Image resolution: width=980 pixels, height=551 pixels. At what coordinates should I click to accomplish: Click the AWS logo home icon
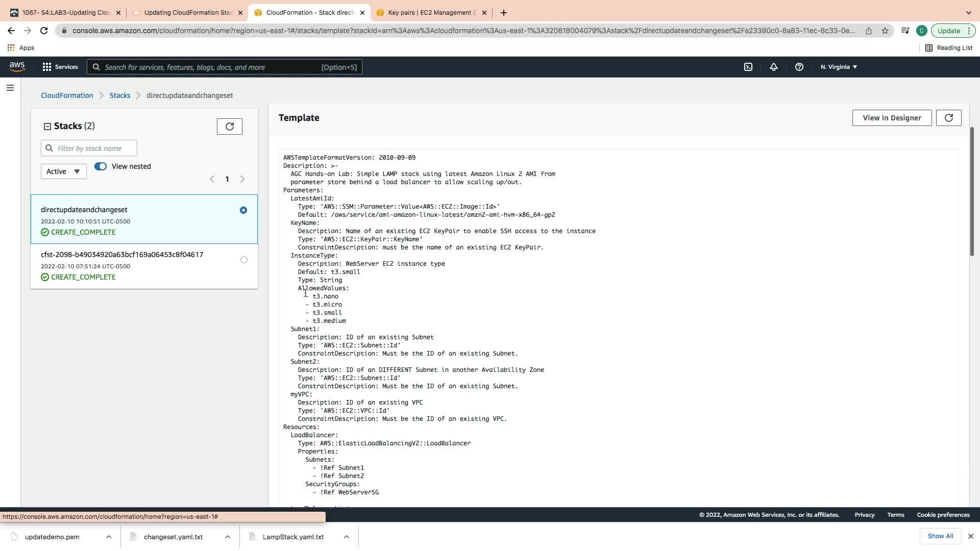click(17, 67)
